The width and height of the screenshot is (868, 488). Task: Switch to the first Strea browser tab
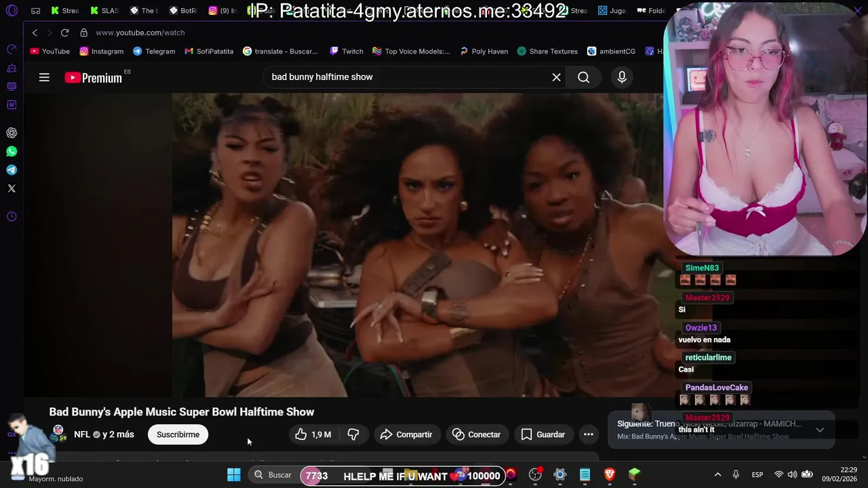(64, 11)
